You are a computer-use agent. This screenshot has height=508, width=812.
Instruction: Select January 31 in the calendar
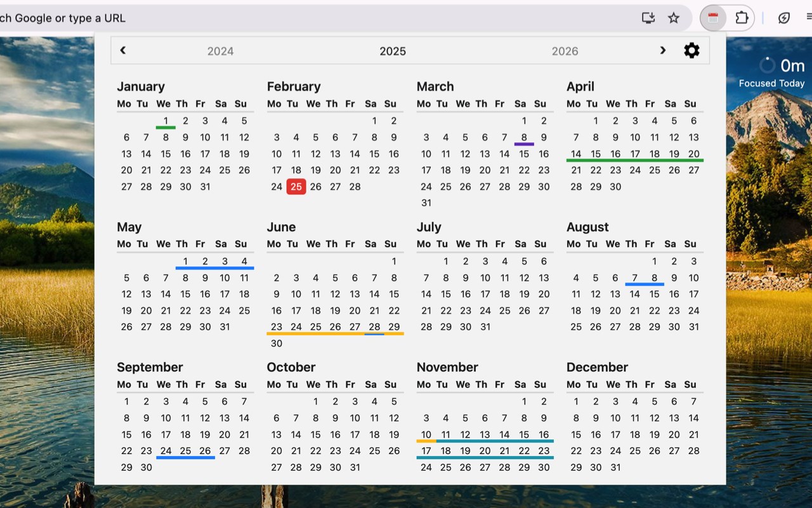(x=205, y=187)
